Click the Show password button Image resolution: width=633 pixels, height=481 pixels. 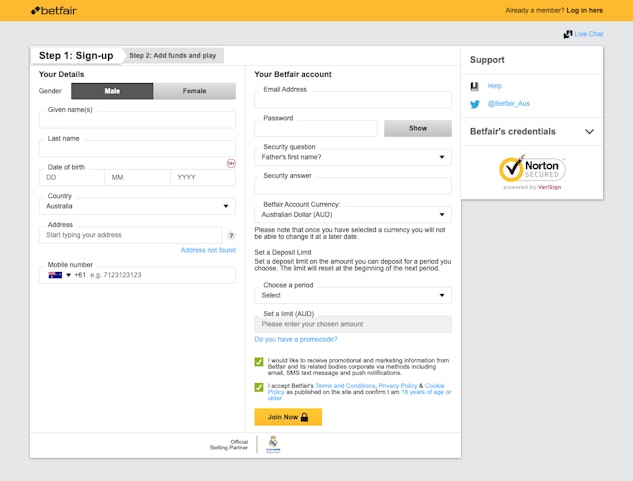point(418,128)
